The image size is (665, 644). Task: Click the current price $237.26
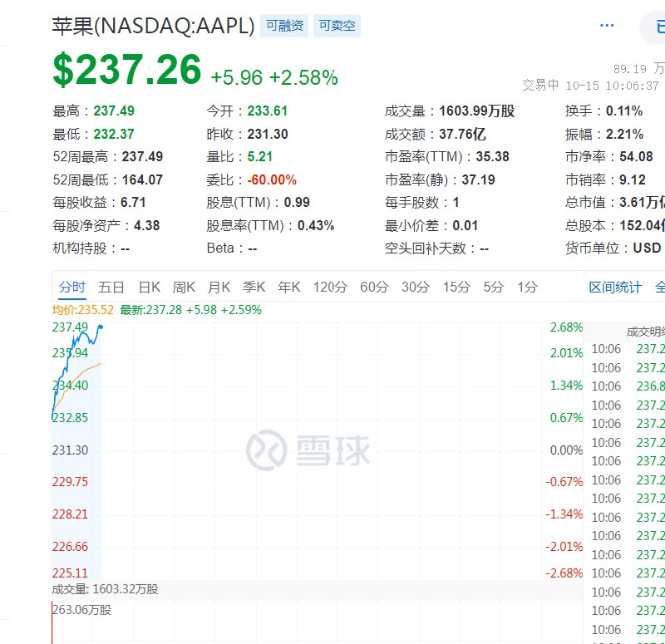pyautogui.click(x=127, y=69)
